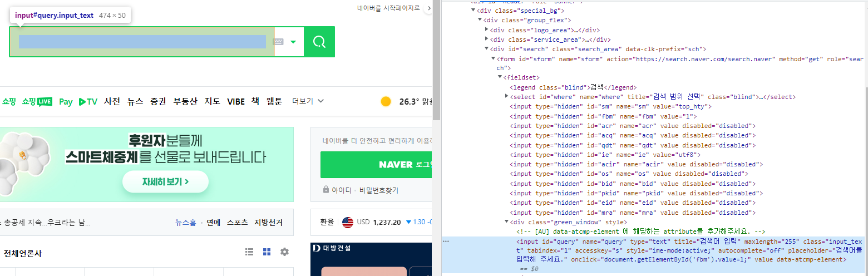
Task: Open the Naver Pay service
Action: pyautogui.click(x=66, y=101)
